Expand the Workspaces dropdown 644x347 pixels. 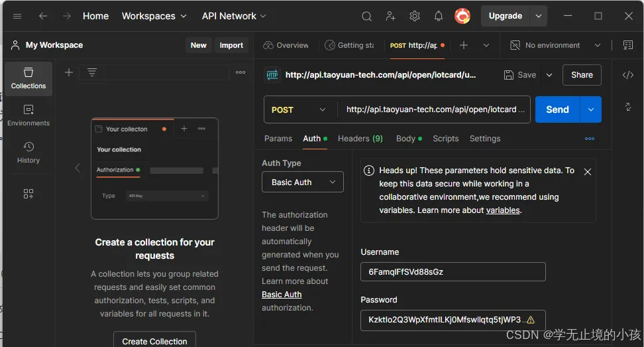(x=154, y=16)
